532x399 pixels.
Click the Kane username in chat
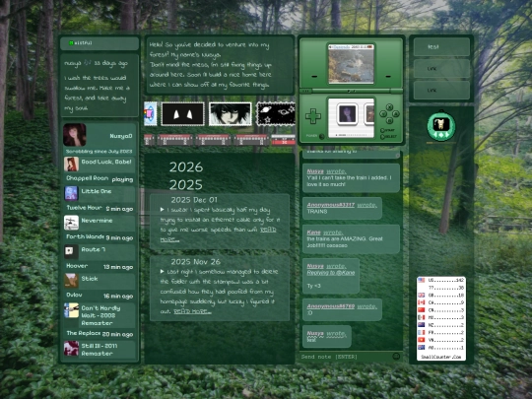(x=313, y=233)
